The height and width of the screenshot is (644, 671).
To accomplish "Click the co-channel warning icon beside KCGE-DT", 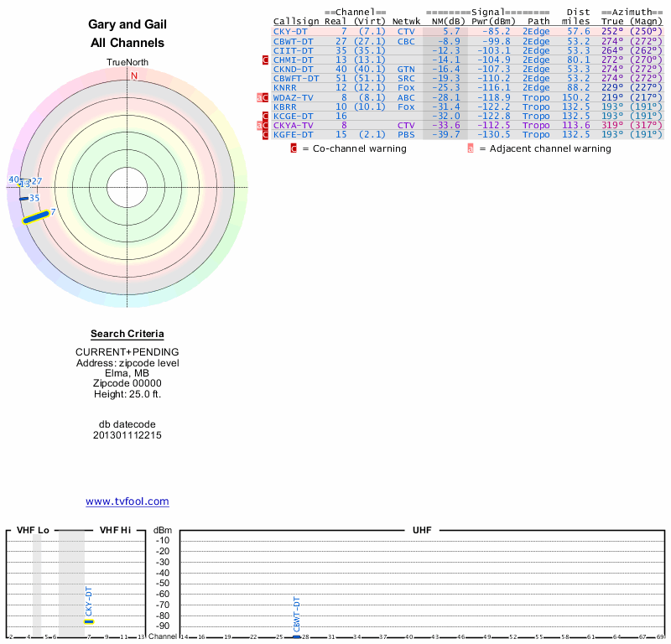I will [x=266, y=116].
